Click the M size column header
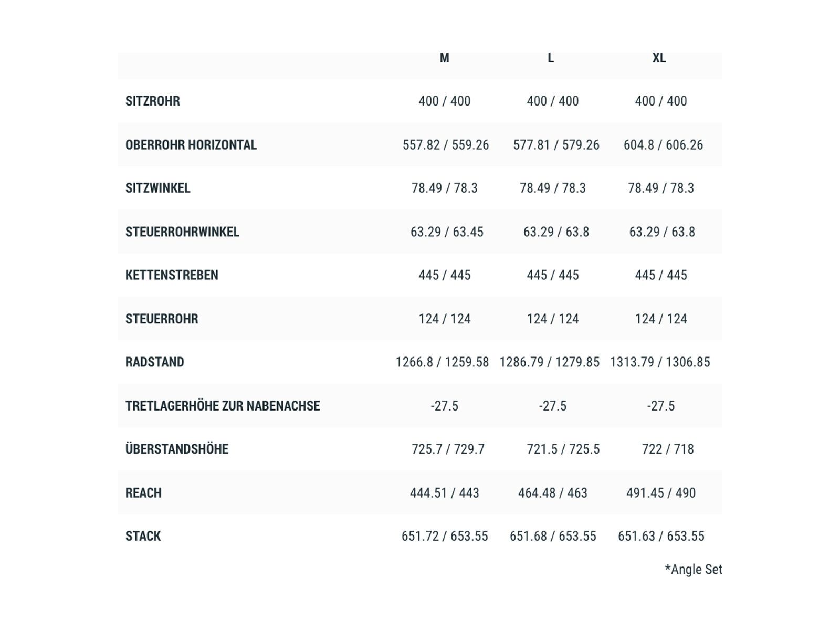 click(444, 58)
